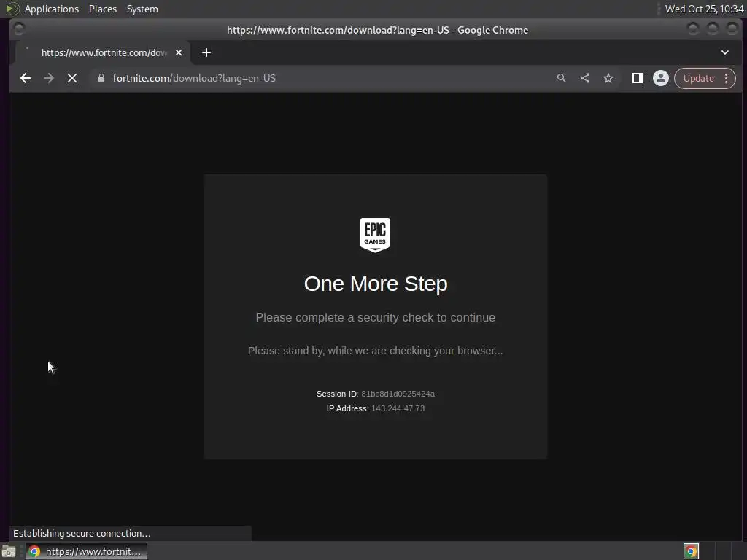Open the Chrome profile avatar menu

click(661, 78)
